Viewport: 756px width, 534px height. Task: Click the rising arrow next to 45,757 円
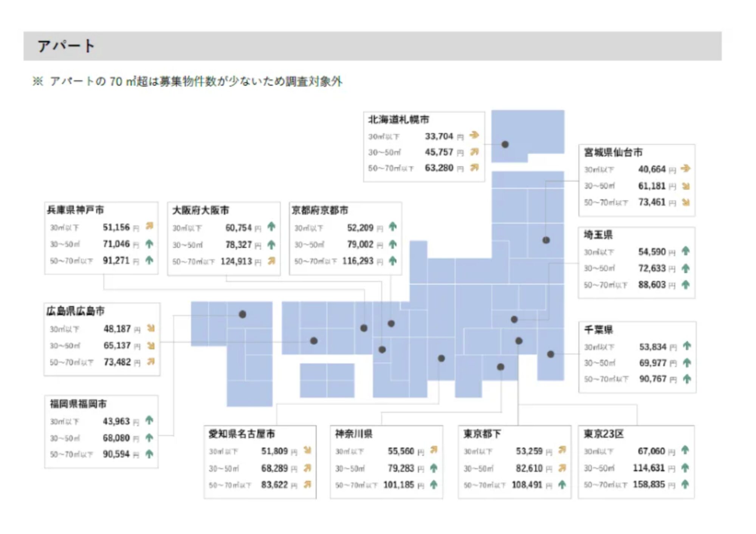point(474,152)
